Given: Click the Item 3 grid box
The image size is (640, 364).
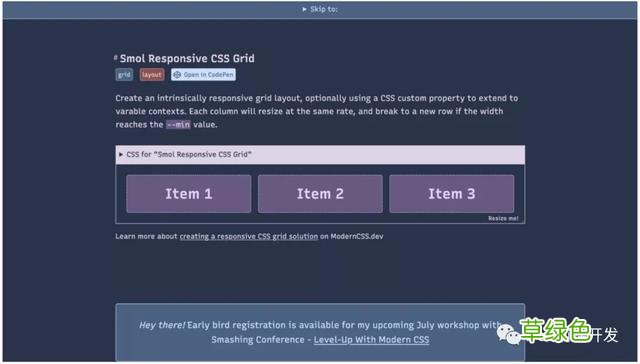Looking at the screenshot, I should click(x=451, y=194).
